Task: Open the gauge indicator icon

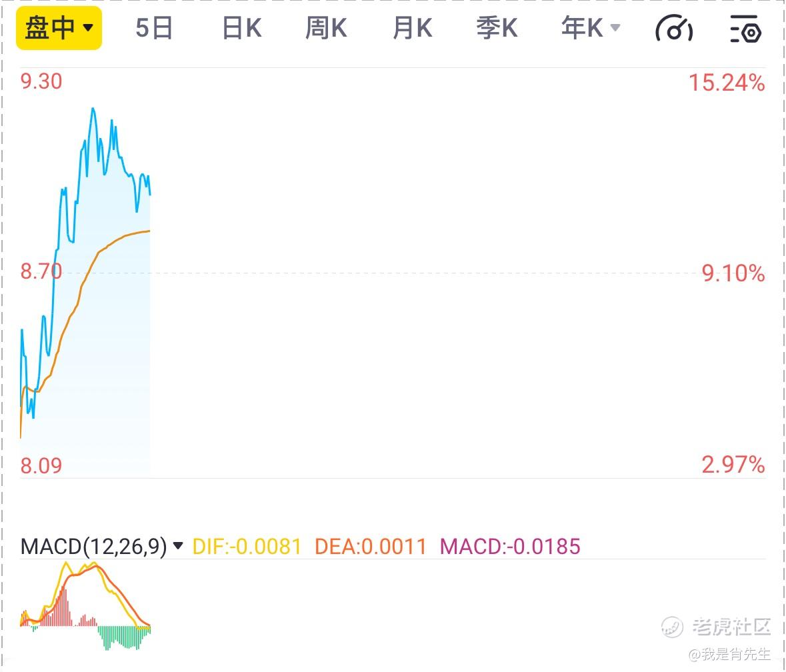Action: tap(674, 29)
